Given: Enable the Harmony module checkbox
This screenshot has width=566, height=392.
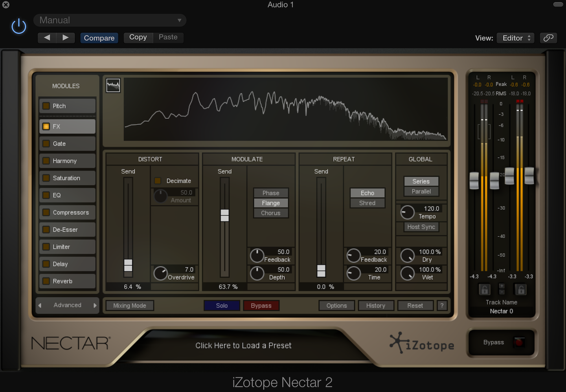Looking at the screenshot, I should point(46,161).
